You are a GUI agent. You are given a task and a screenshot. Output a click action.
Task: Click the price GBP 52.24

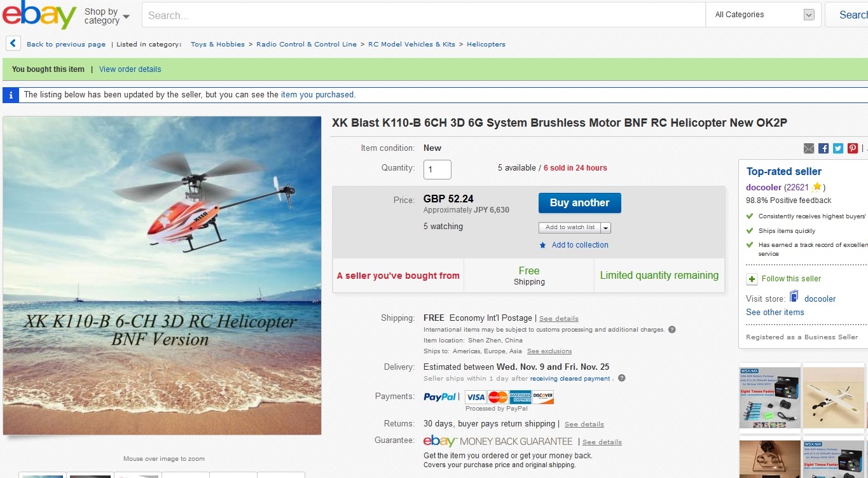click(448, 199)
